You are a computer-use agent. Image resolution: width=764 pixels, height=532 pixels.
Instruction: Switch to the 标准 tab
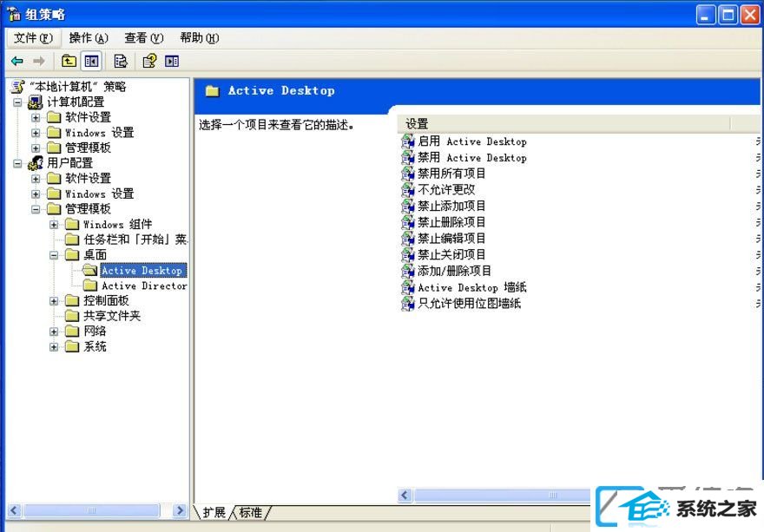tap(250, 513)
